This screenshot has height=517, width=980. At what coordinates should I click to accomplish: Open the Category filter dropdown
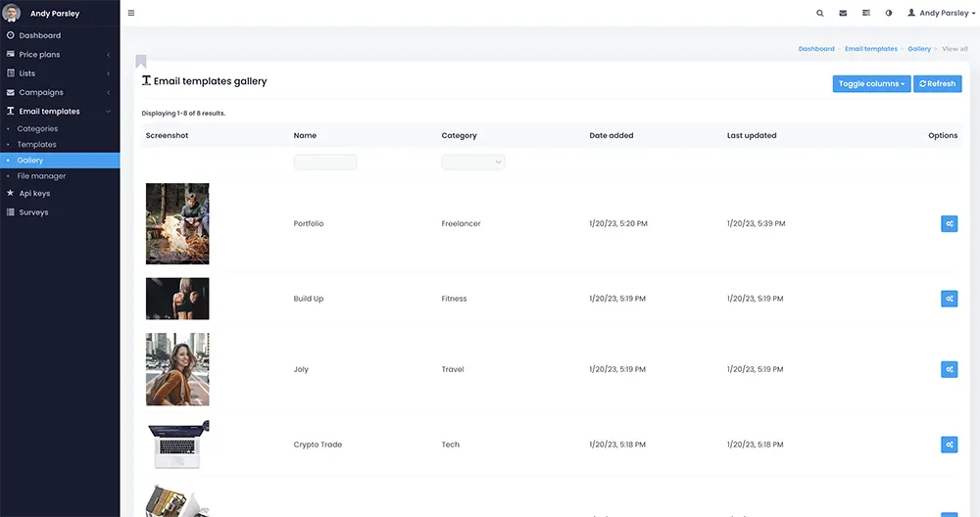click(x=473, y=163)
